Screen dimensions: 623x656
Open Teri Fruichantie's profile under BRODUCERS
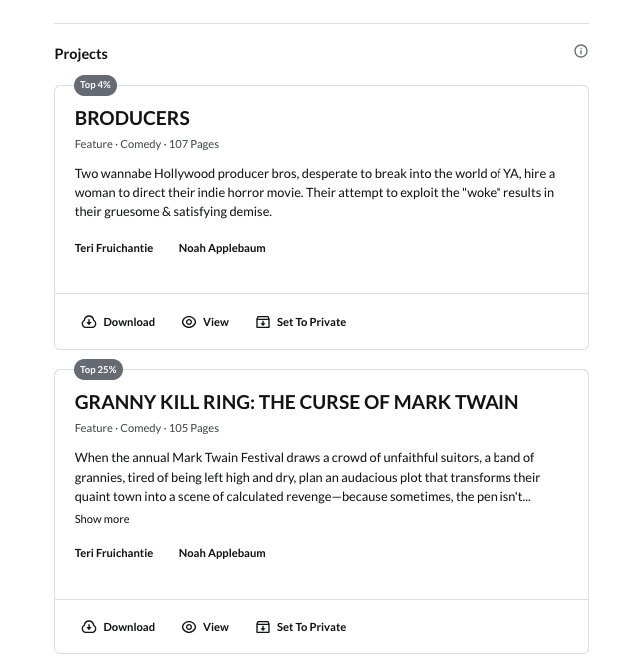click(114, 248)
